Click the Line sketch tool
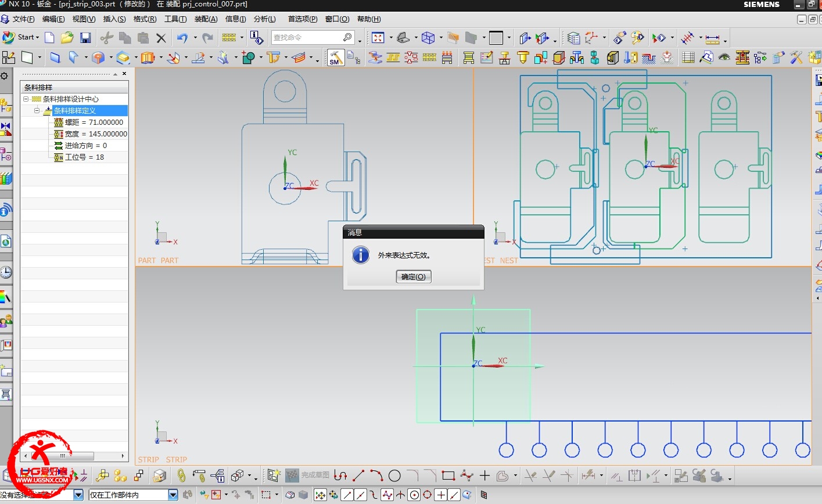The height and width of the screenshot is (504, 822). (x=358, y=476)
